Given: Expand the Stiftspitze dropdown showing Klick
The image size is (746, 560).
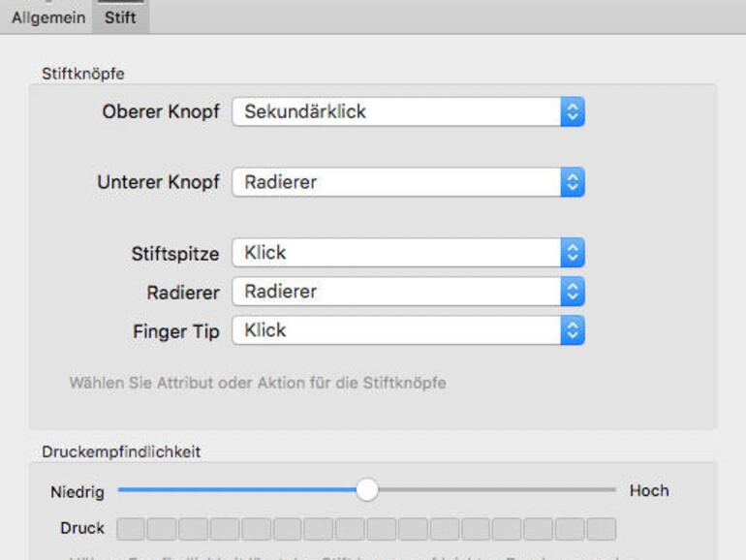Looking at the screenshot, I should click(x=396, y=253).
